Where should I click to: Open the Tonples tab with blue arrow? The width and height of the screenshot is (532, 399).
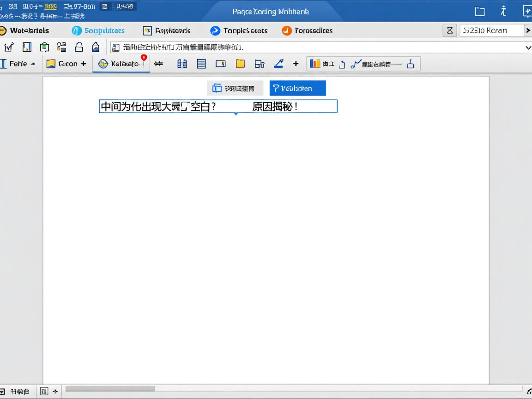pos(239,30)
